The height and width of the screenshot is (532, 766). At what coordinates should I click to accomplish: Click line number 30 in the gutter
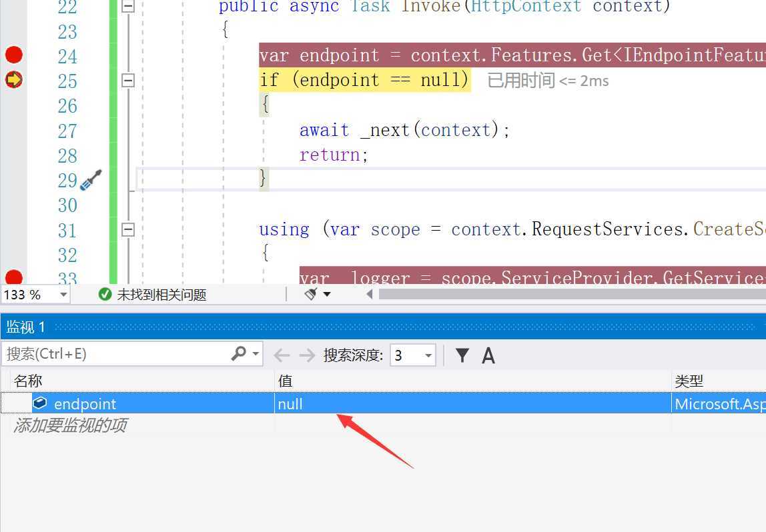[x=67, y=205]
